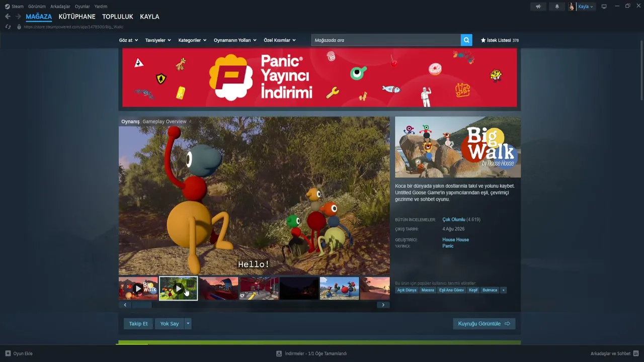Open the Tavsiyeler dropdown menu

[158, 40]
